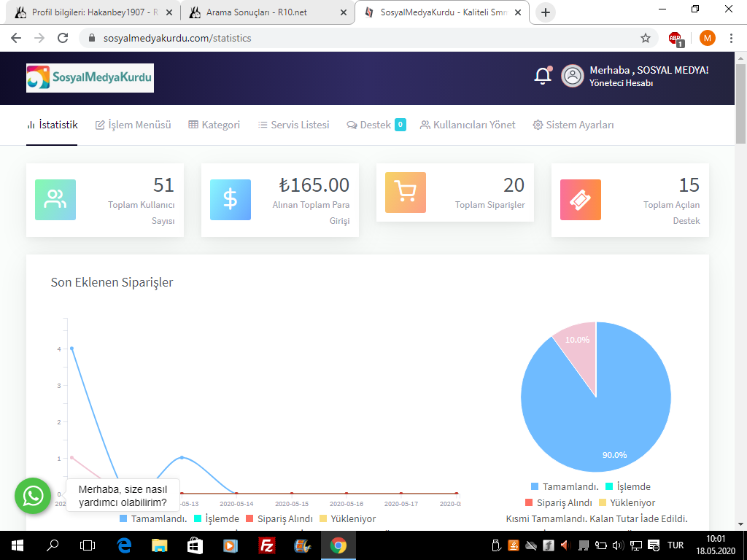Click the red support ticket icon
747x560 pixels.
(x=581, y=200)
